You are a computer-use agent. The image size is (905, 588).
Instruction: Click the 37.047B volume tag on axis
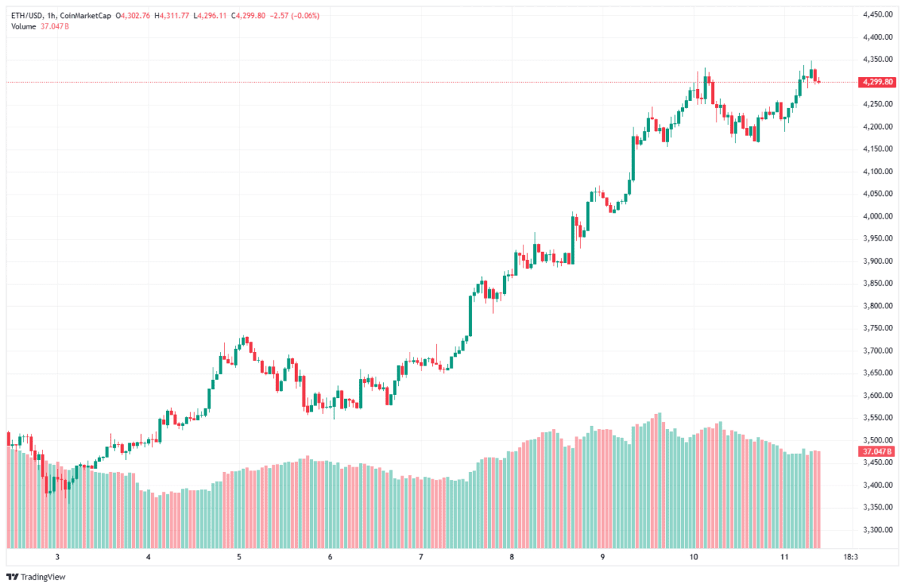[876, 452]
